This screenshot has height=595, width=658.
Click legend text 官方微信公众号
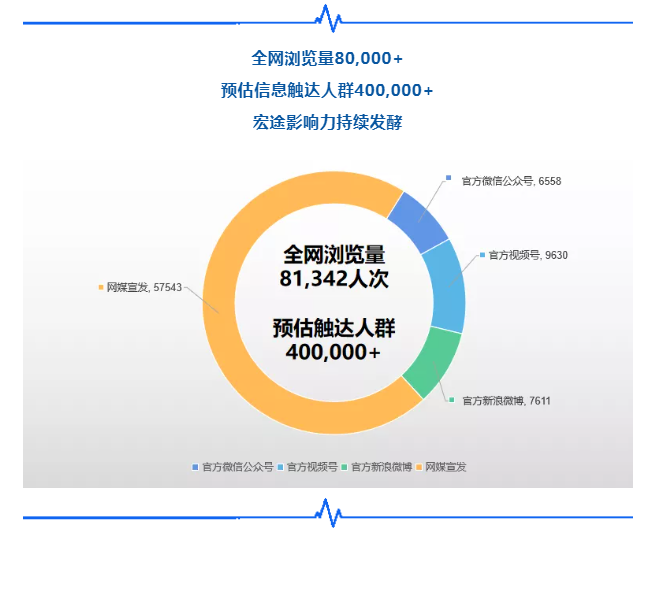tap(238, 467)
